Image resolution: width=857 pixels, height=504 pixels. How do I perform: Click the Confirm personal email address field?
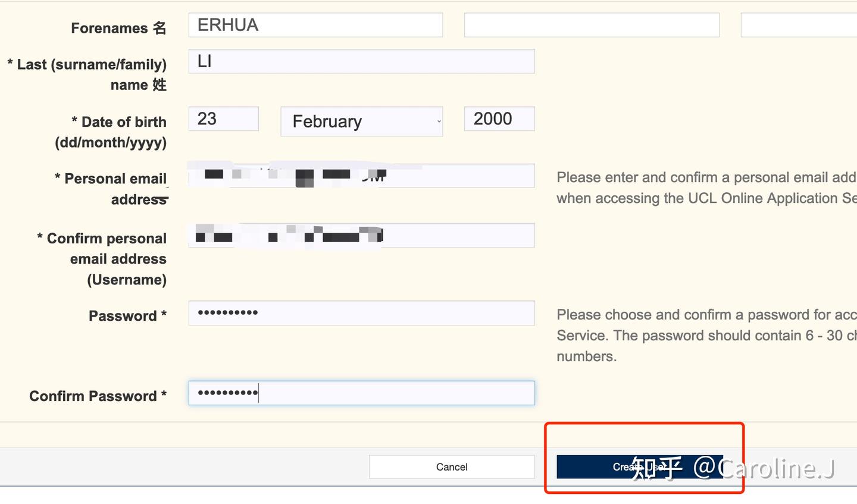(361, 235)
